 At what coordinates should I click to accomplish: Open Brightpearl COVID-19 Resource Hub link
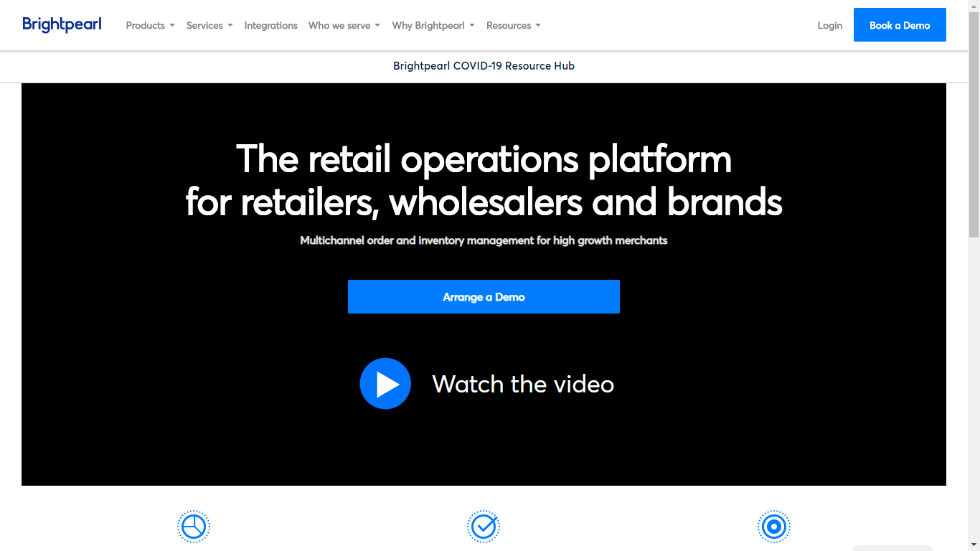(x=484, y=66)
